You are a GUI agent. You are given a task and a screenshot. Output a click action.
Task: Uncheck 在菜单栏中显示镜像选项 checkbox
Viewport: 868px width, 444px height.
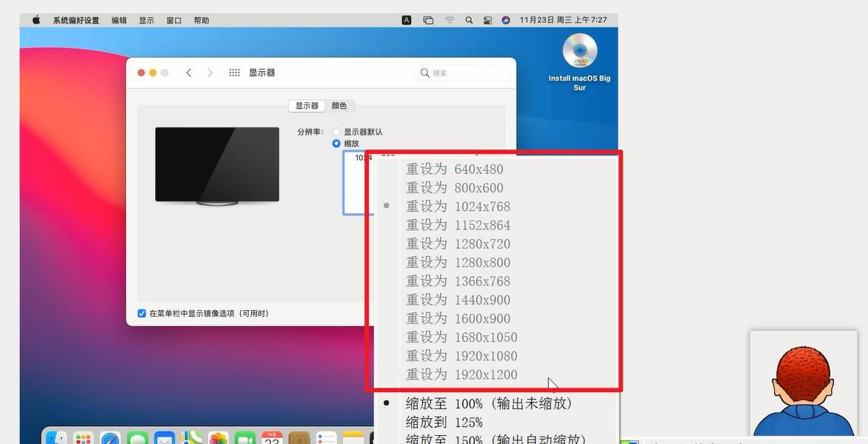pos(142,313)
